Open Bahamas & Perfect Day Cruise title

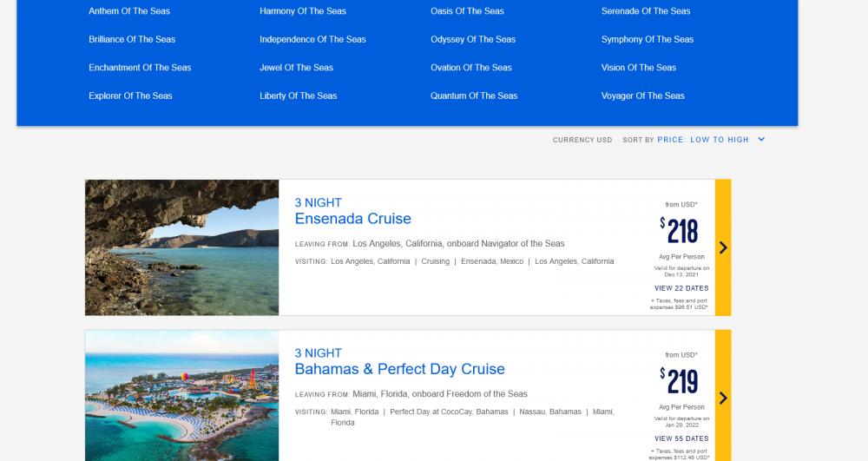(399, 369)
